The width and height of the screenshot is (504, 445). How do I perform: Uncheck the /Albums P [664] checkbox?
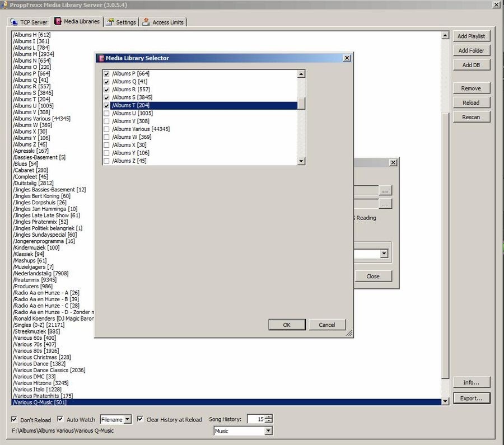(x=107, y=74)
